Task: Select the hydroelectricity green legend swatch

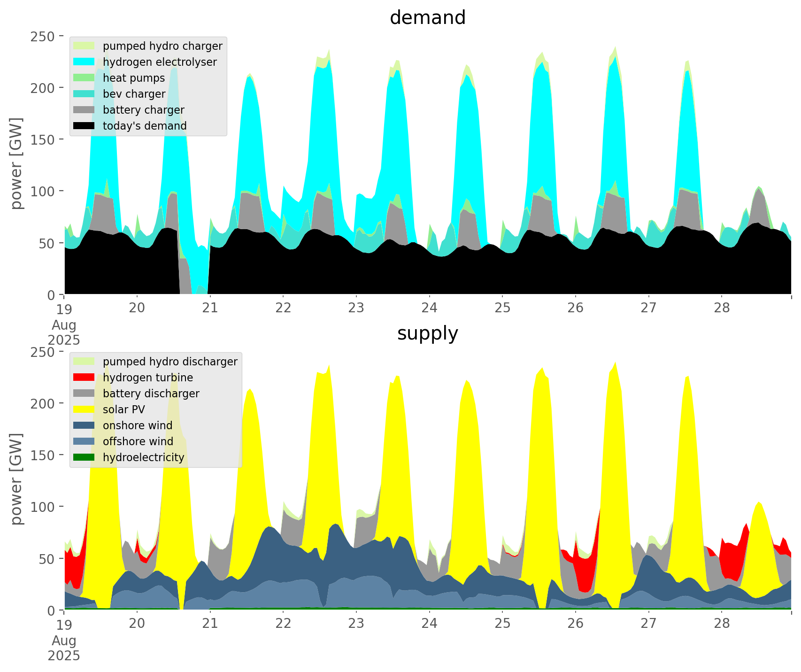Action: click(85, 457)
